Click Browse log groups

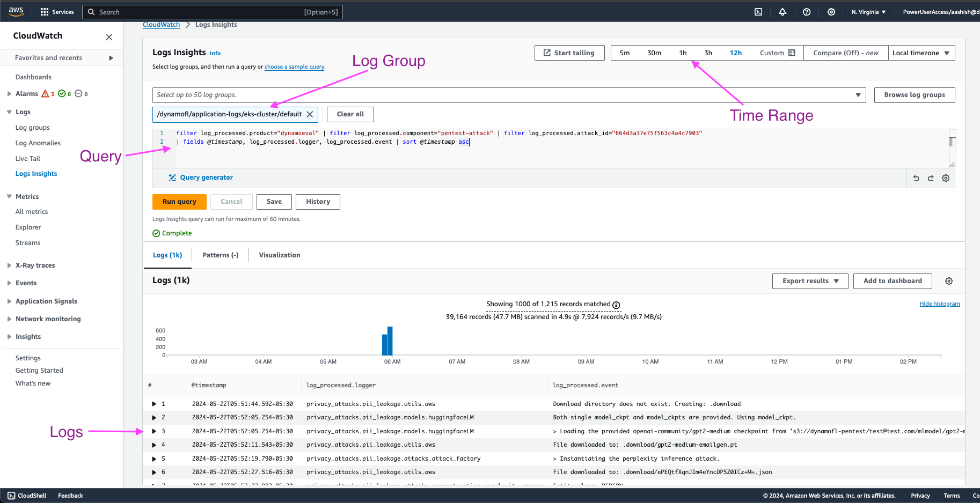click(x=915, y=95)
